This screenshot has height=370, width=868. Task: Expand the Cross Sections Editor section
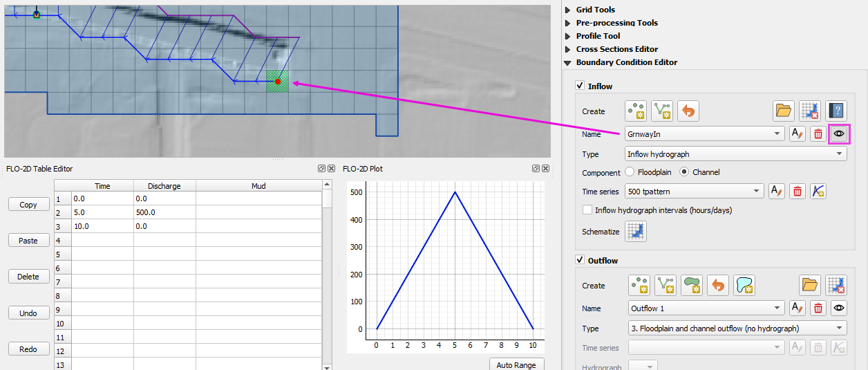tap(569, 49)
